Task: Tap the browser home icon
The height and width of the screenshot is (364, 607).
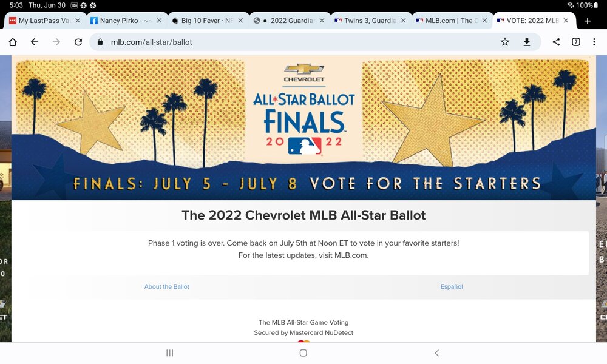Action: pyautogui.click(x=13, y=42)
